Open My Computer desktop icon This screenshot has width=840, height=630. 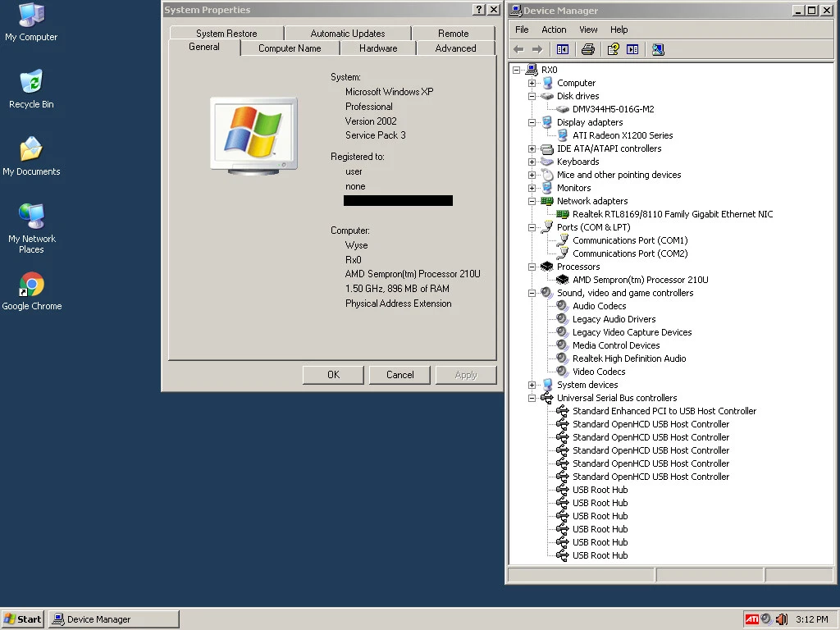tap(31, 22)
